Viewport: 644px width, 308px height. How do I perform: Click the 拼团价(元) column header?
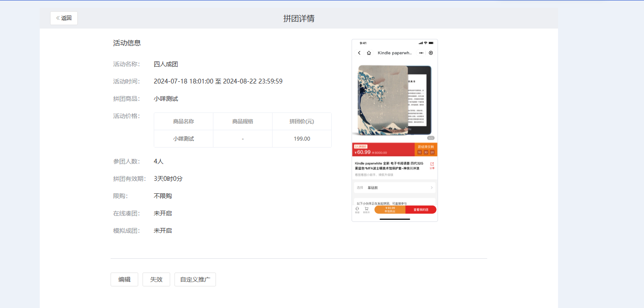(302, 122)
